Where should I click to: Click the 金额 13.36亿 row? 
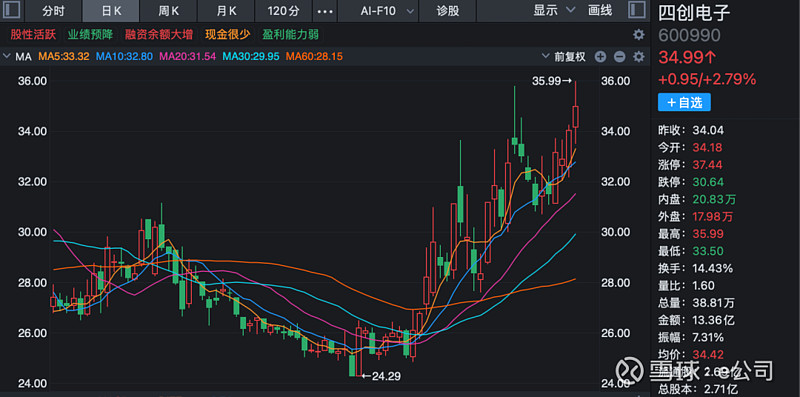pos(696,320)
